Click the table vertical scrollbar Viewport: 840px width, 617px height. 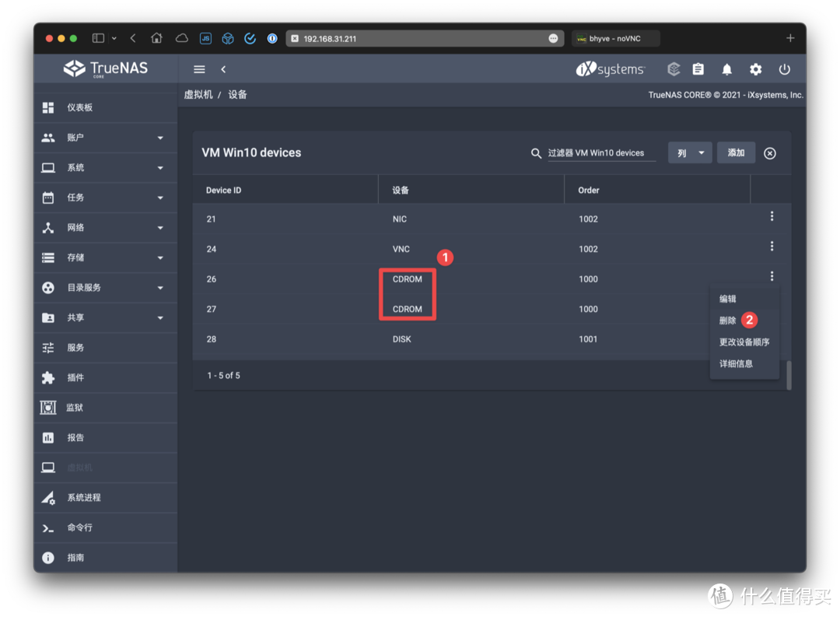(789, 375)
